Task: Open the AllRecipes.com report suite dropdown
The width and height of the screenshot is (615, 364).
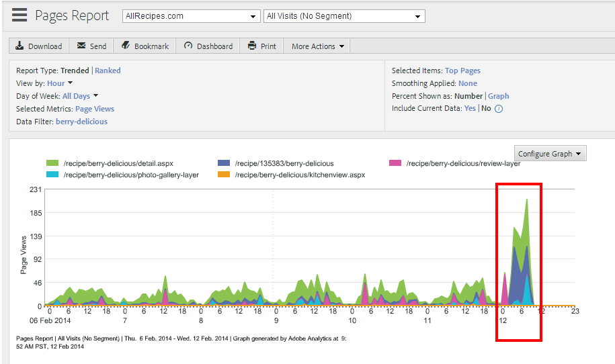Action: tap(191, 16)
